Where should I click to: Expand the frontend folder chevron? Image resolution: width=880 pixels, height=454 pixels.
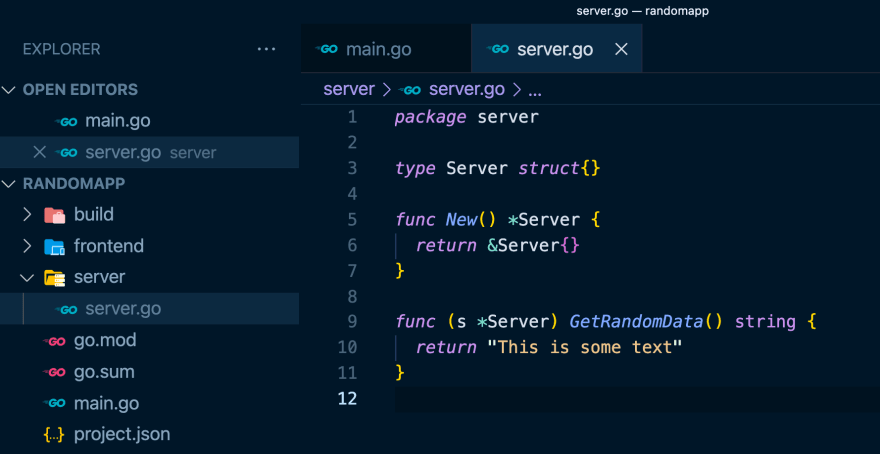27,246
